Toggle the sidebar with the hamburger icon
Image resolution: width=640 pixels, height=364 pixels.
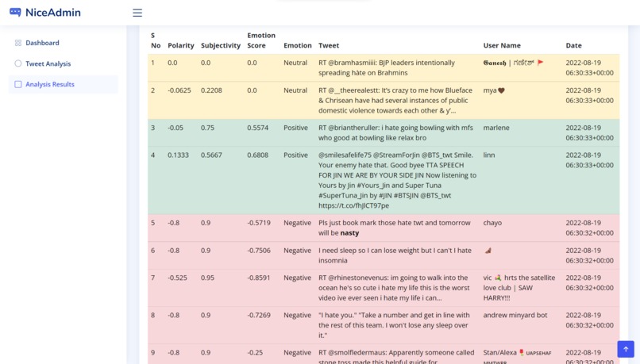click(x=137, y=13)
